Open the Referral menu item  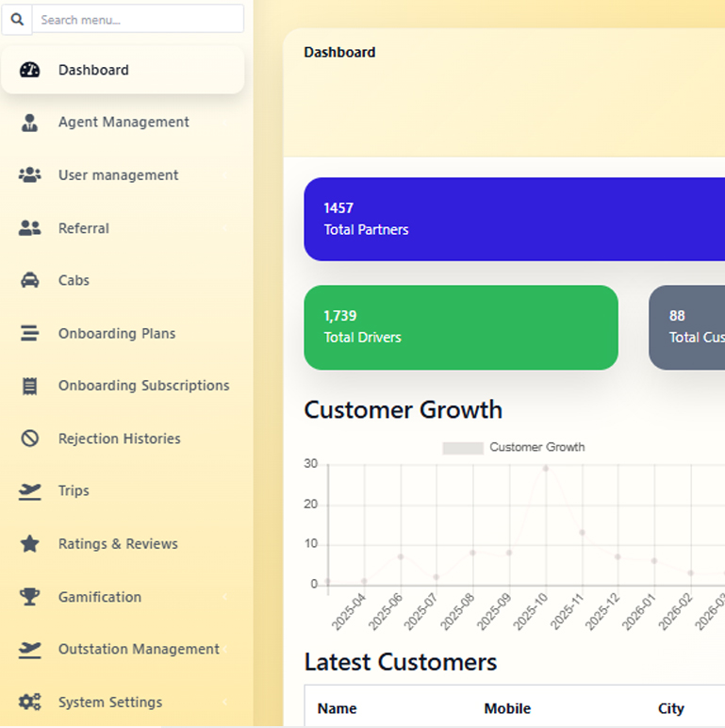click(84, 228)
